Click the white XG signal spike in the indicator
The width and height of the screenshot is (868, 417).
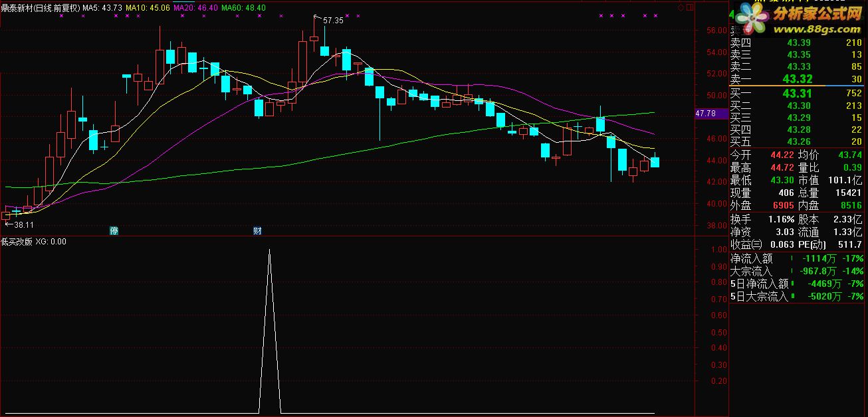coord(269,330)
